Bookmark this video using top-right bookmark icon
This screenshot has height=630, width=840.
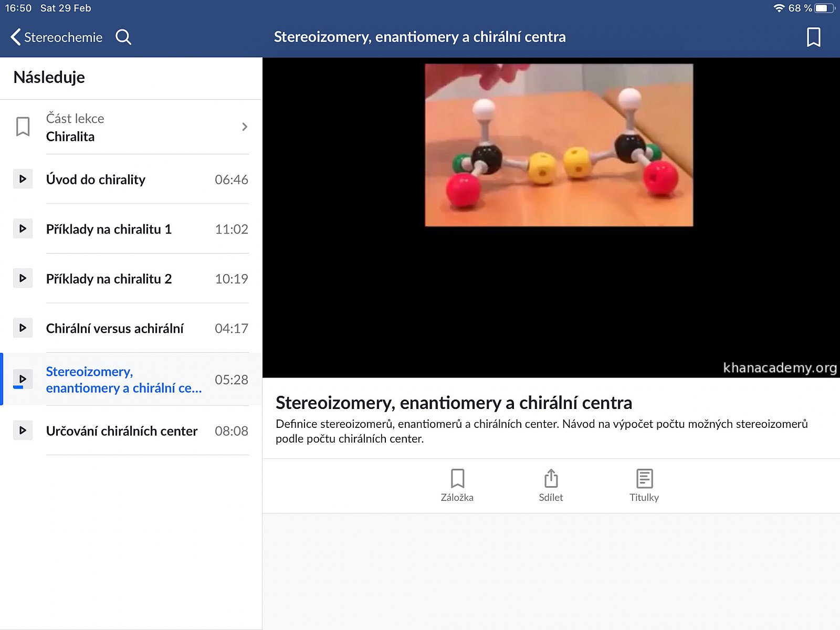point(813,37)
